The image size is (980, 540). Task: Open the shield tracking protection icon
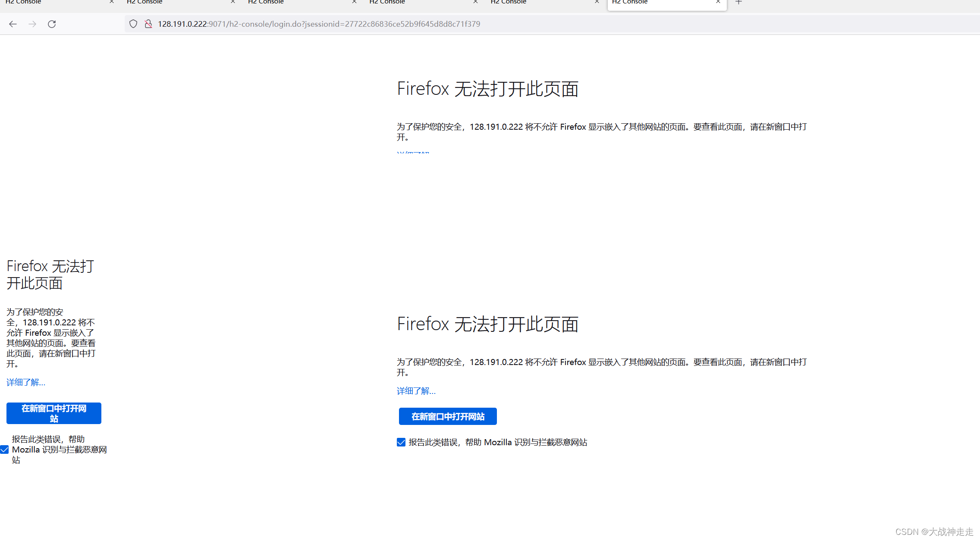click(x=133, y=24)
